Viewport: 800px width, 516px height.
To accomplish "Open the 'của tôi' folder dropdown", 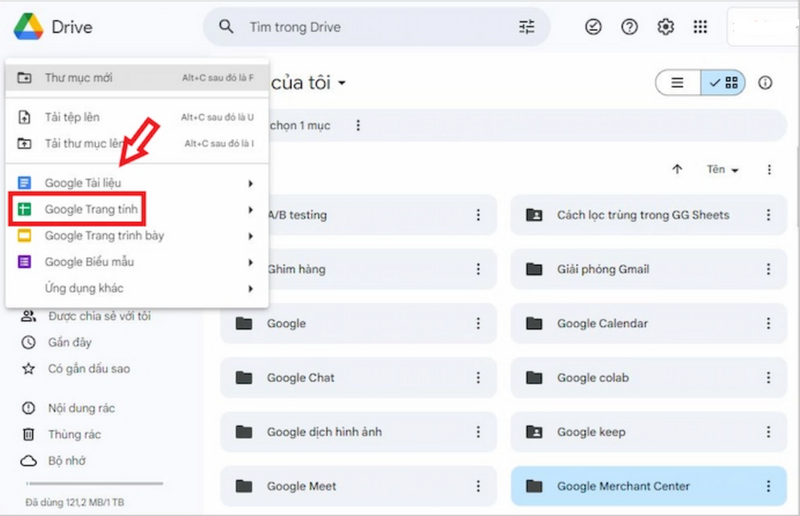I will (x=342, y=83).
